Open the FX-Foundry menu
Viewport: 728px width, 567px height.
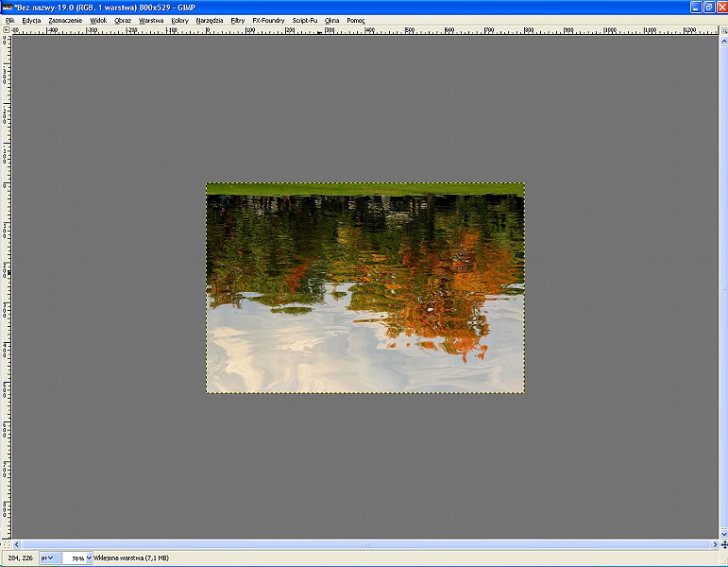(268, 20)
